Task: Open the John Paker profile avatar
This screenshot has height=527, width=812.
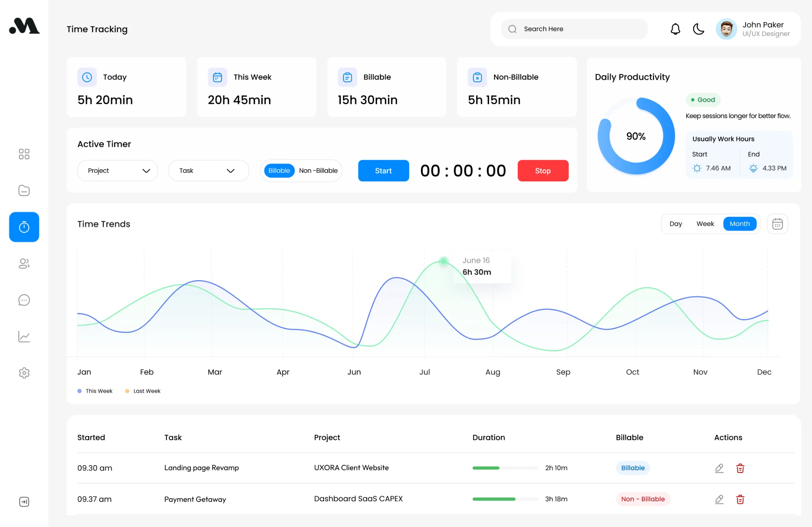Action: click(726, 29)
